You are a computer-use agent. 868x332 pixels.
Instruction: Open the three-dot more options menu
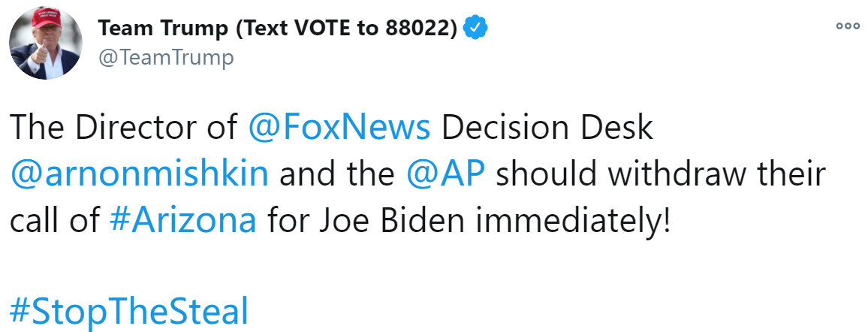848,26
